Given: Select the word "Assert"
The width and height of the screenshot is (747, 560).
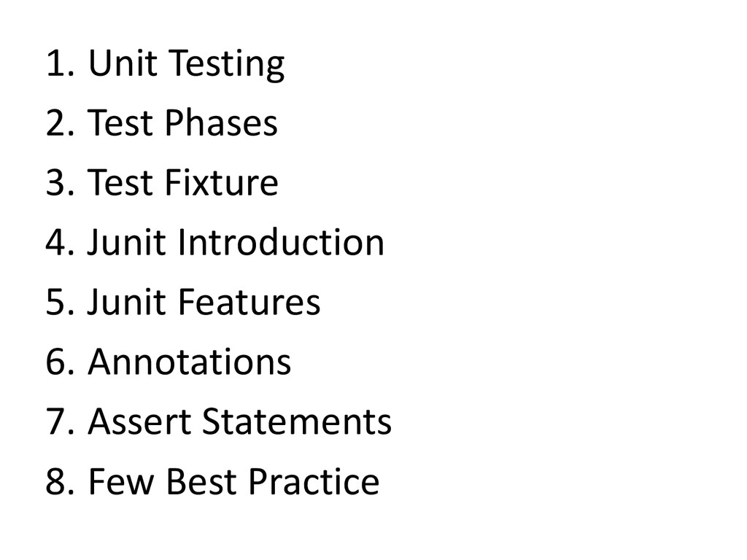Looking at the screenshot, I should [139, 421].
